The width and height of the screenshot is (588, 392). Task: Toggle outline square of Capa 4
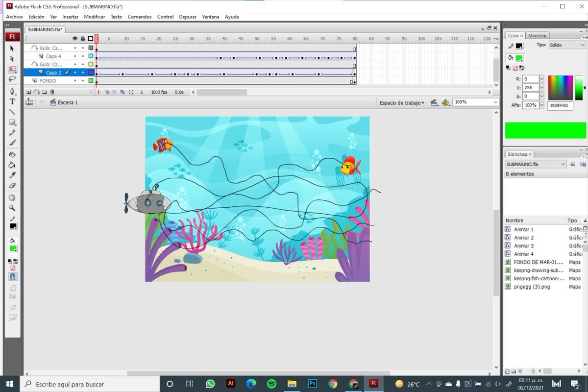pyautogui.click(x=91, y=56)
